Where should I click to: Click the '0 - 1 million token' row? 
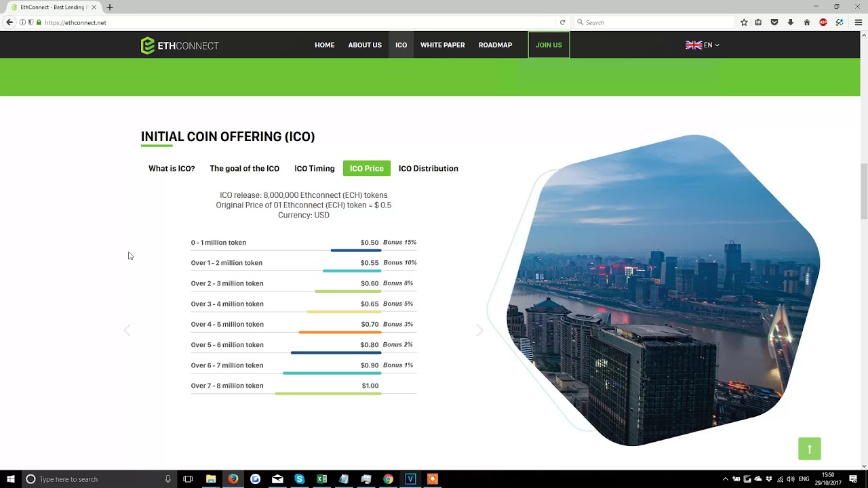pyautogui.click(x=304, y=243)
